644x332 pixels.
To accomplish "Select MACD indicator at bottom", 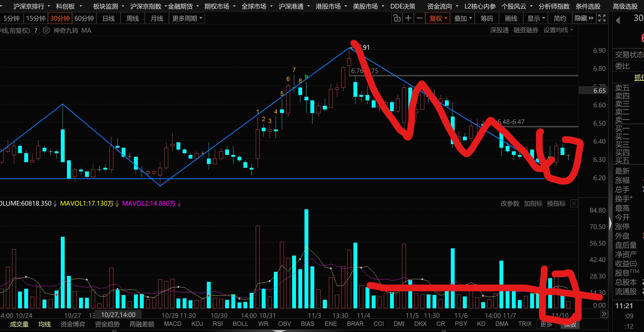I will click(173, 324).
